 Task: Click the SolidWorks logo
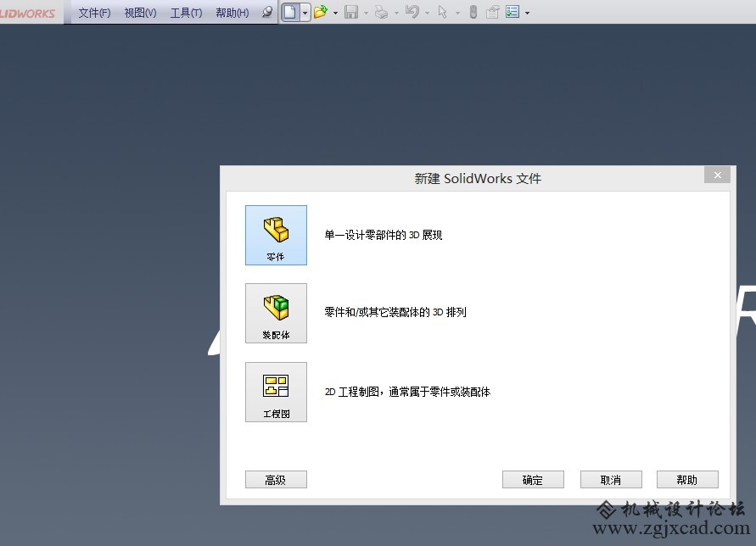tap(27, 13)
